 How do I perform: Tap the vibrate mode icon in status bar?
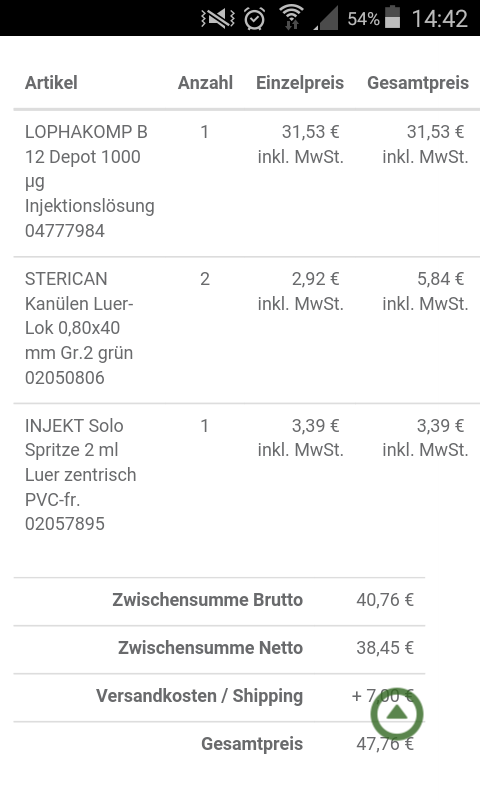click(x=218, y=19)
